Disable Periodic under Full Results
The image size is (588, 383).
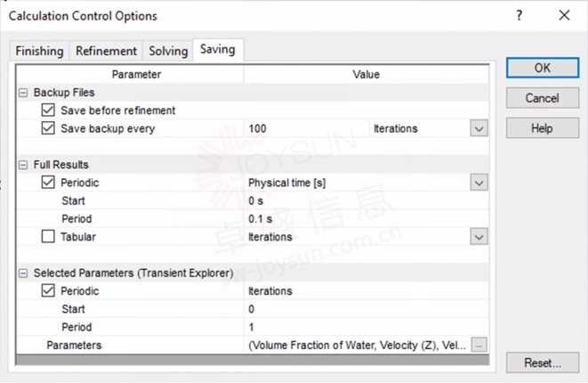[x=48, y=183]
